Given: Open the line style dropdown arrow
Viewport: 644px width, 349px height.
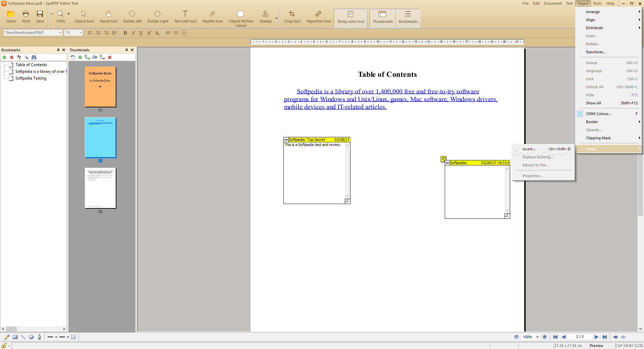Looking at the screenshot, I should pyautogui.click(x=68, y=337).
